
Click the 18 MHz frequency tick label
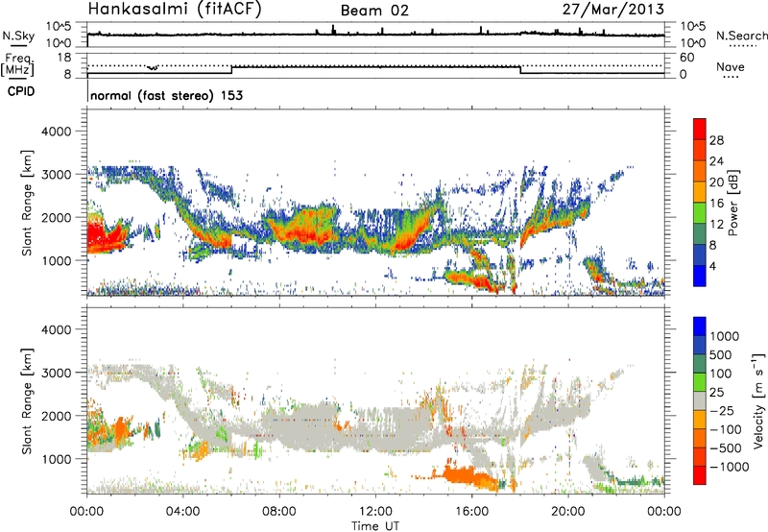64,58
